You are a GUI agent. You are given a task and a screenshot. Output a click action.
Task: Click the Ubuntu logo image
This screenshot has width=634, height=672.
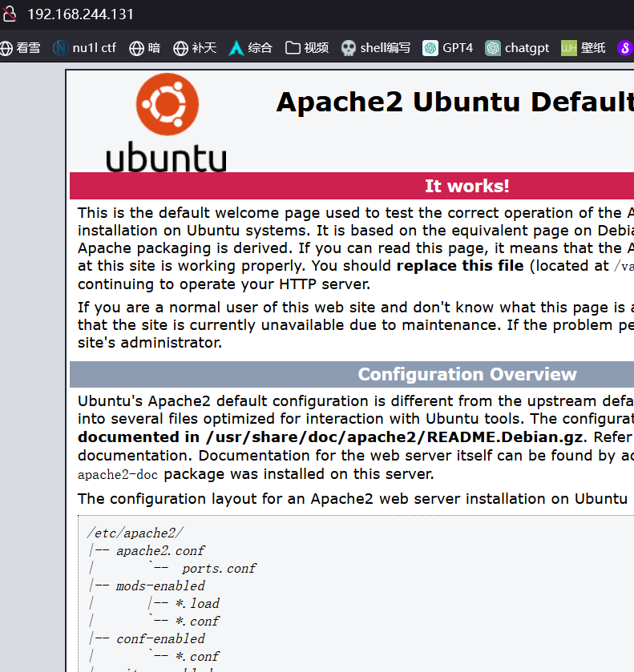point(167,122)
